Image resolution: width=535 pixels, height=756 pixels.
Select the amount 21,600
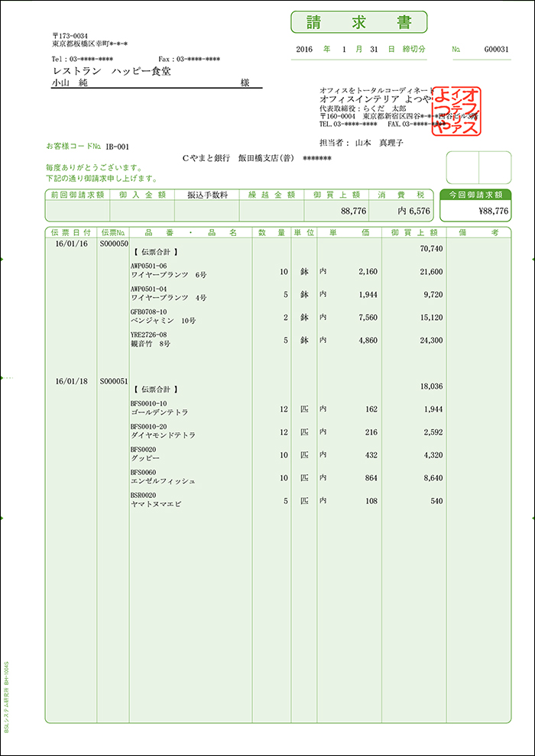[431, 271]
